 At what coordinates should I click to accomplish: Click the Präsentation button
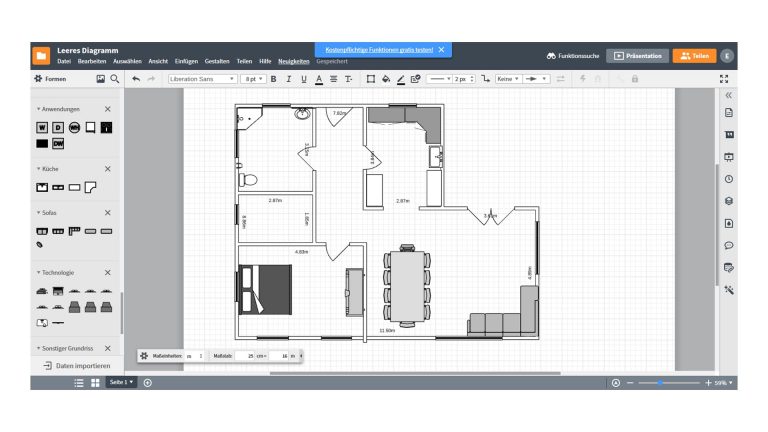click(638, 56)
